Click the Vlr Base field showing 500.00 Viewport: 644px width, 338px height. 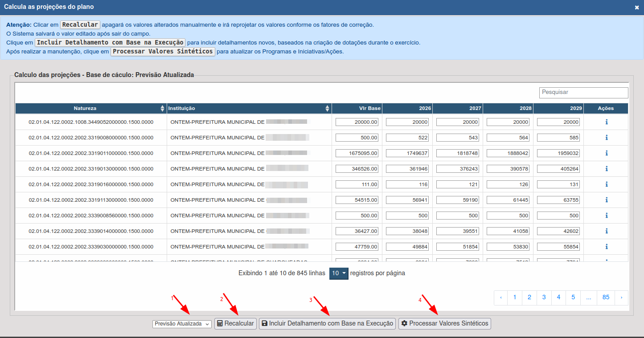click(357, 138)
